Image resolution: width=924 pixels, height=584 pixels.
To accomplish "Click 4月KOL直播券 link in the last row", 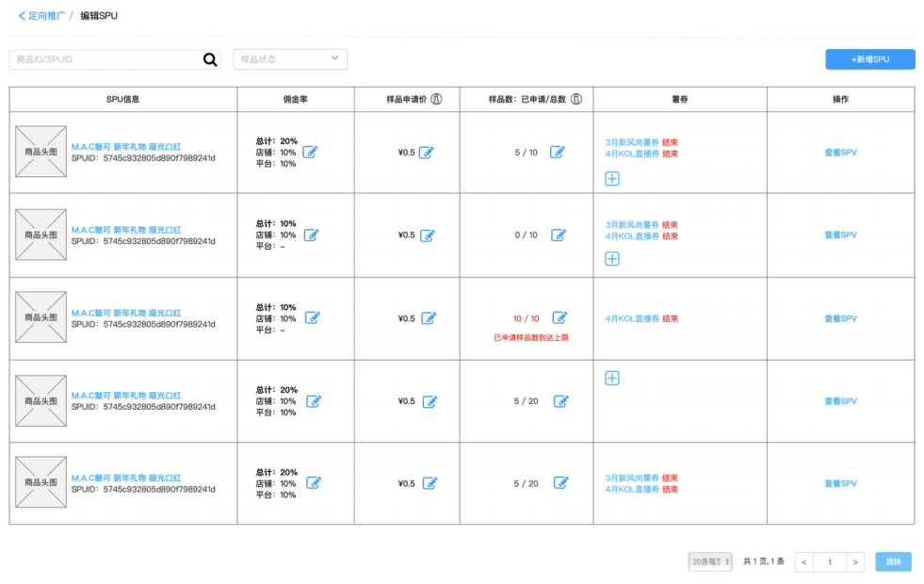I will pos(632,489).
